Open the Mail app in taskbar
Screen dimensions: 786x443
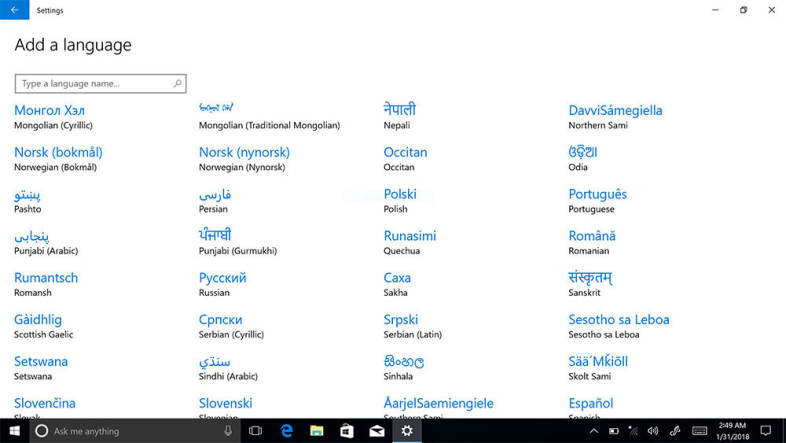click(x=377, y=431)
